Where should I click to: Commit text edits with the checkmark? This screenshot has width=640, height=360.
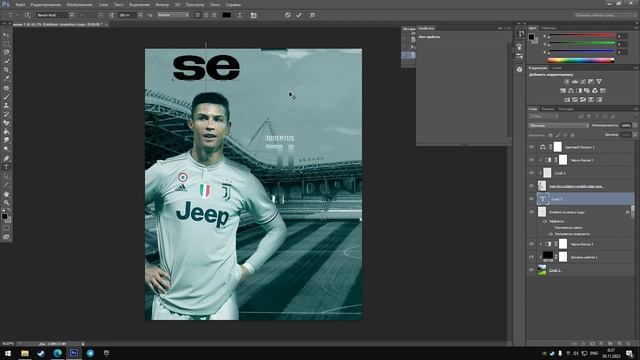click(x=299, y=15)
